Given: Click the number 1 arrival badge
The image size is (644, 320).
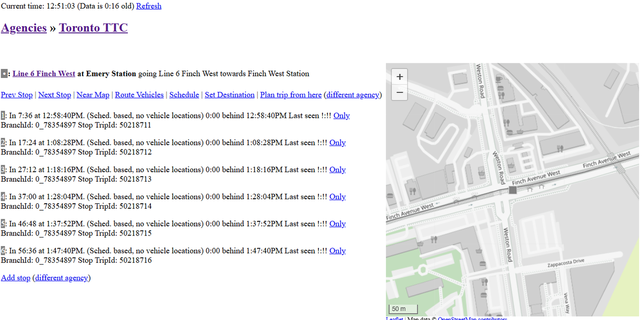Looking at the screenshot, I should (3, 116).
